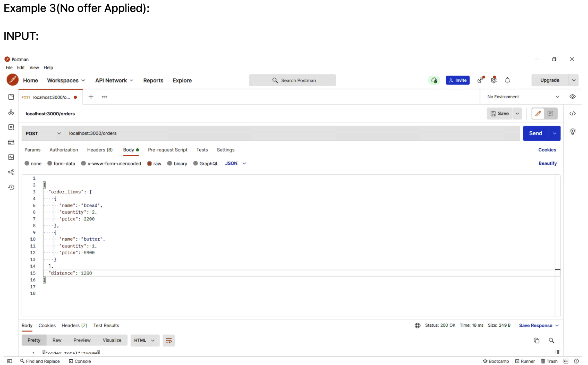Open the Environments sidebar panel
The height and width of the screenshot is (365, 588).
[11, 127]
